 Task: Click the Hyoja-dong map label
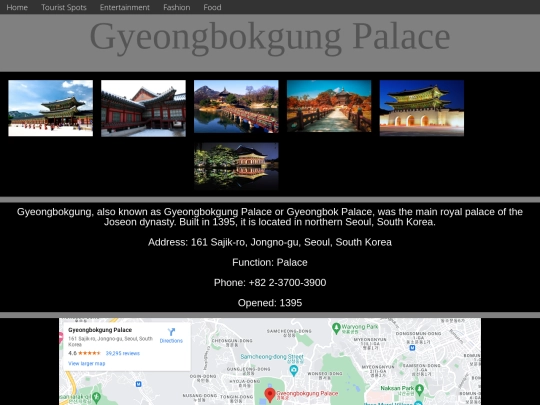coord(245,383)
